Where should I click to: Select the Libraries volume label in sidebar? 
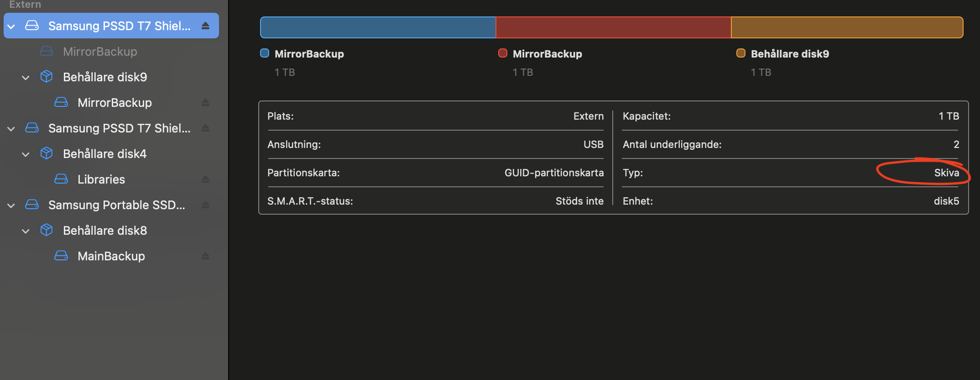[101, 179]
